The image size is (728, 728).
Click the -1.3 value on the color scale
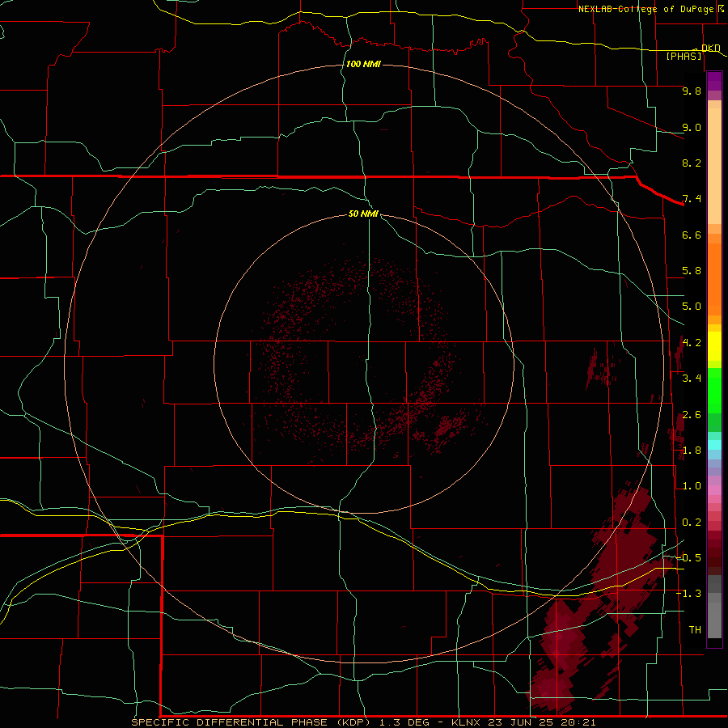coord(689,594)
